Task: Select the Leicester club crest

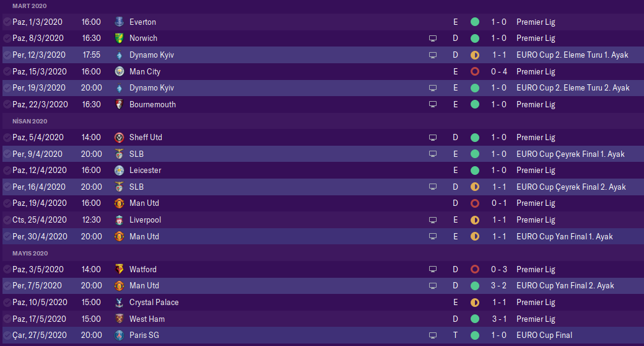Action: click(120, 170)
